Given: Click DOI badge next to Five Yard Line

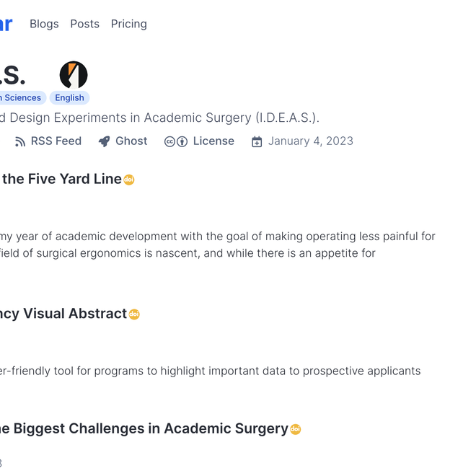Looking at the screenshot, I should point(129,180).
